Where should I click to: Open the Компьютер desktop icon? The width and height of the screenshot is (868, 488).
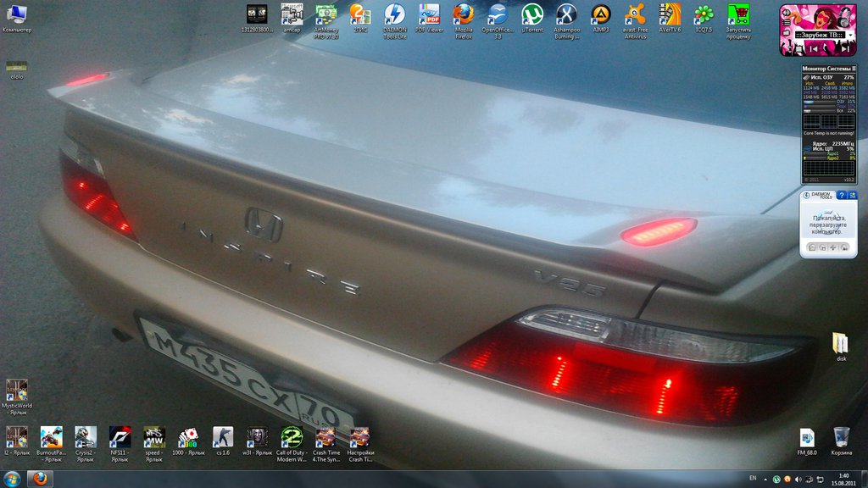point(17,19)
